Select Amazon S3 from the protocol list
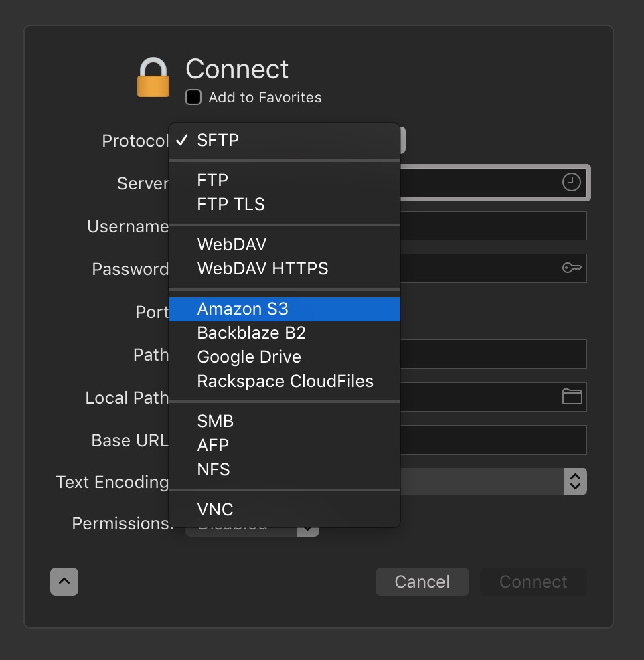 click(x=284, y=309)
